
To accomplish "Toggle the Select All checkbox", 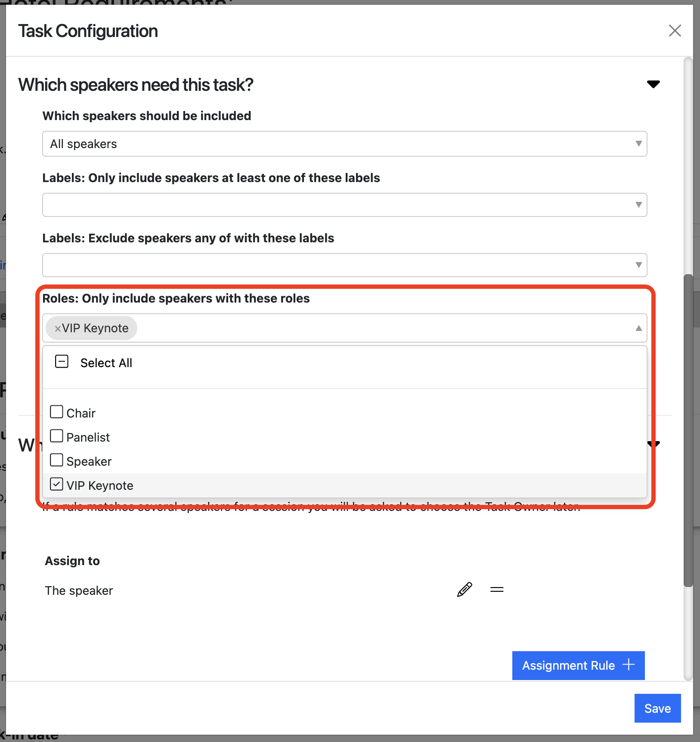I will click(62, 362).
